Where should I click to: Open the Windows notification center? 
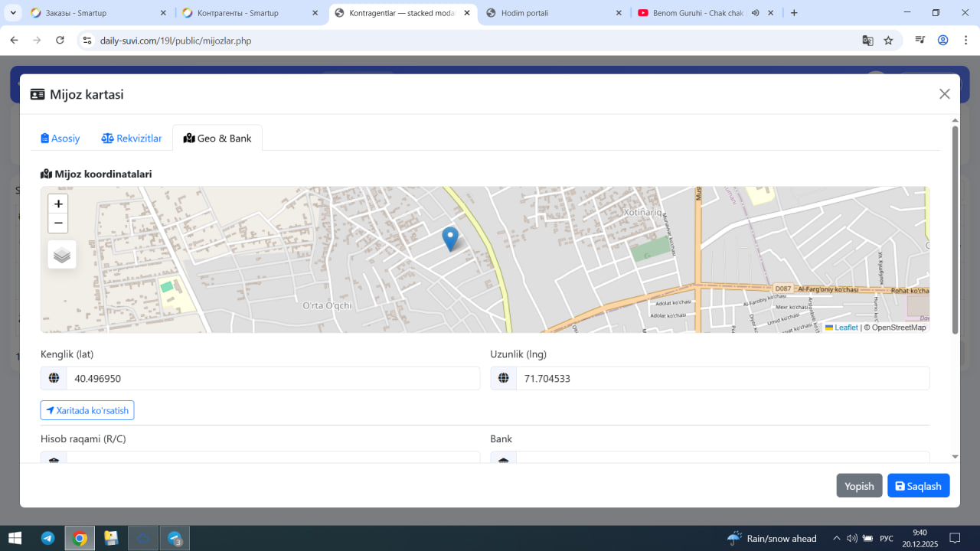click(x=955, y=538)
